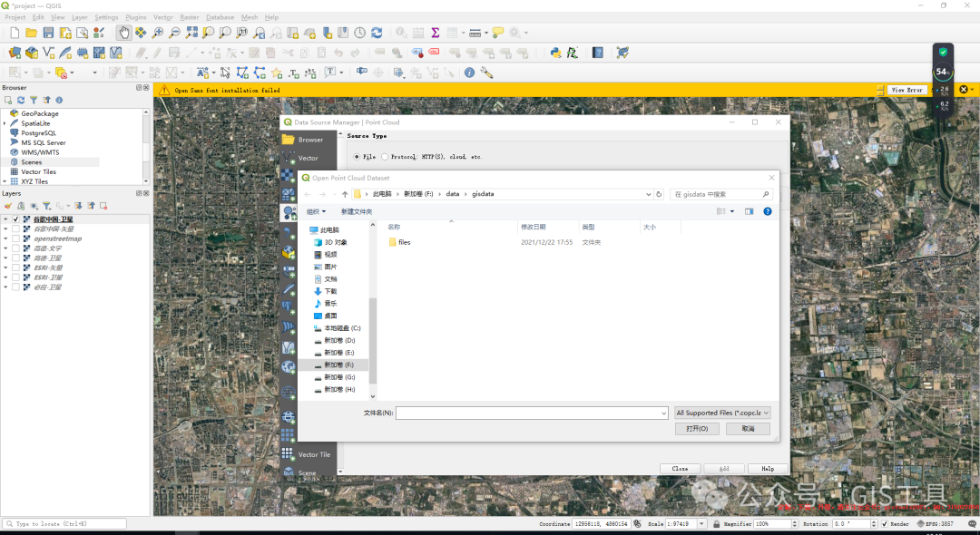
Task: Click the Zoom Full extent icon
Action: click(x=191, y=33)
